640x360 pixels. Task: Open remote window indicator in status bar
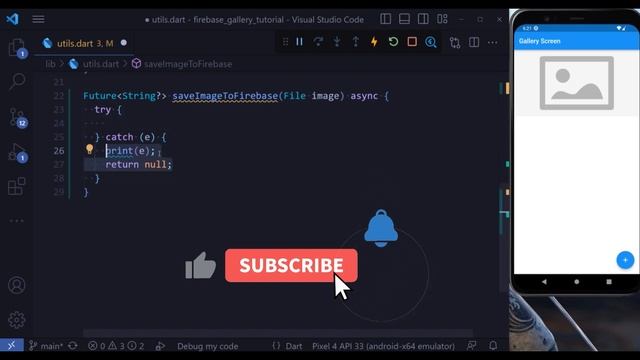(x=11, y=346)
